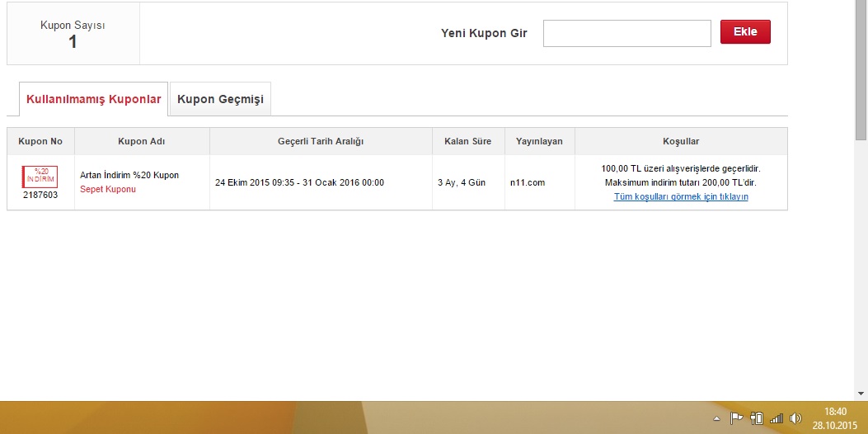
Task: Click the scrollbar up arrow
Action: point(861,7)
